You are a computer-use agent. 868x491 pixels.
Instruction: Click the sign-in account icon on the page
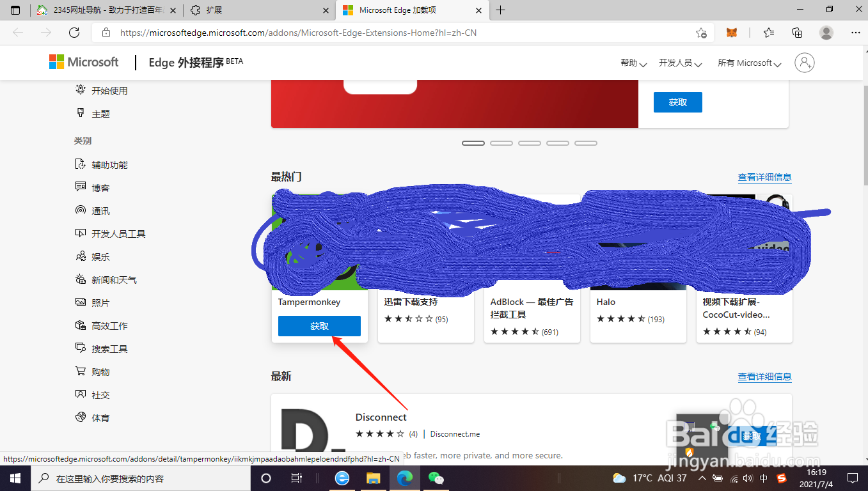(805, 62)
